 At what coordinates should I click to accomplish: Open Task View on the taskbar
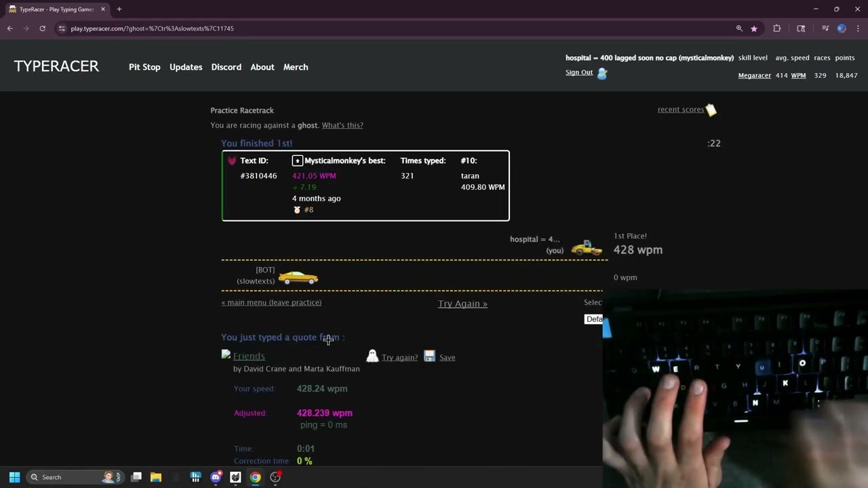tap(136, 477)
